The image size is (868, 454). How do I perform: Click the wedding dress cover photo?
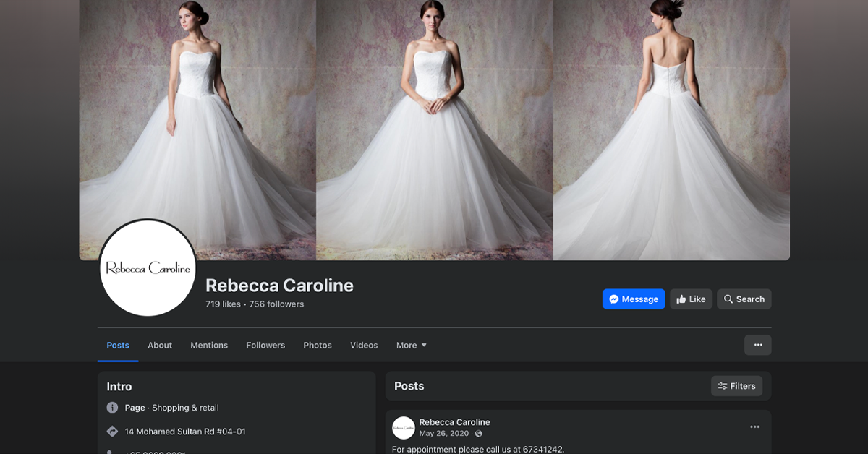434,130
